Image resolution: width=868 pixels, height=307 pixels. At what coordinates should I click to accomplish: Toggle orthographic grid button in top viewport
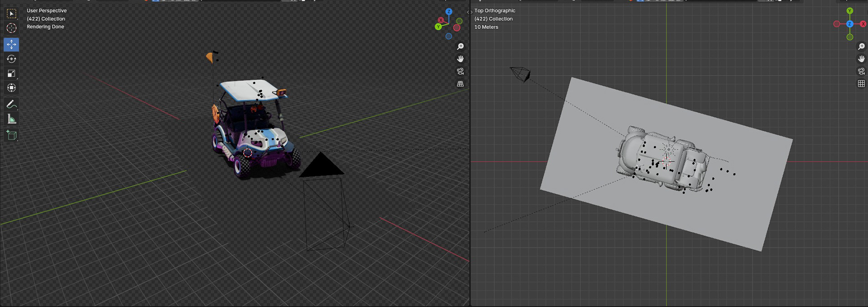point(861,84)
